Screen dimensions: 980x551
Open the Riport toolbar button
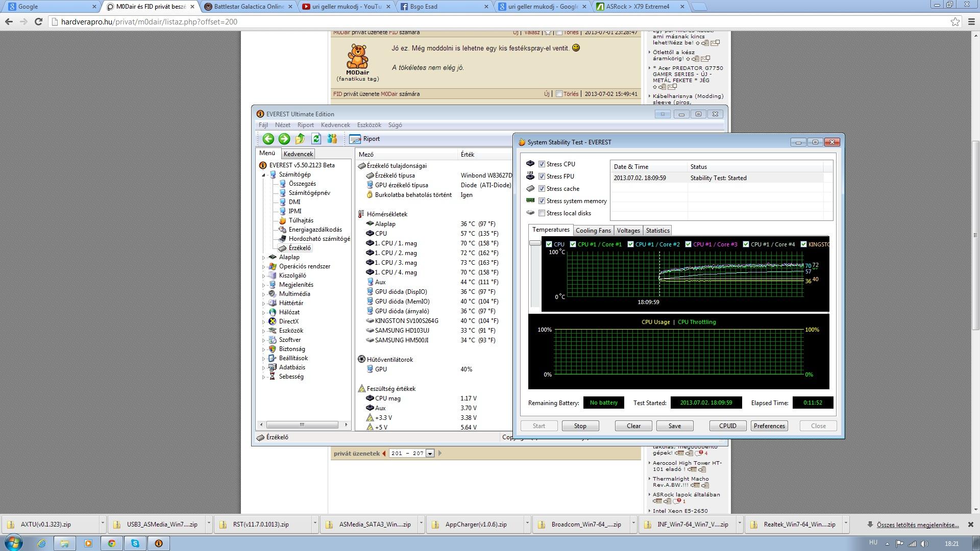pyautogui.click(x=365, y=139)
